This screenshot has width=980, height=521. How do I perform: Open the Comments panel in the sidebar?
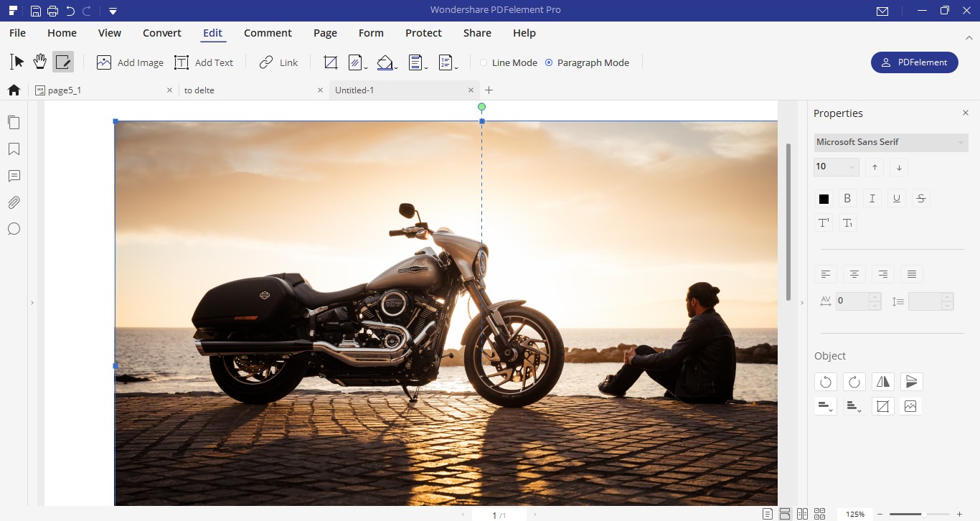click(14, 176)
